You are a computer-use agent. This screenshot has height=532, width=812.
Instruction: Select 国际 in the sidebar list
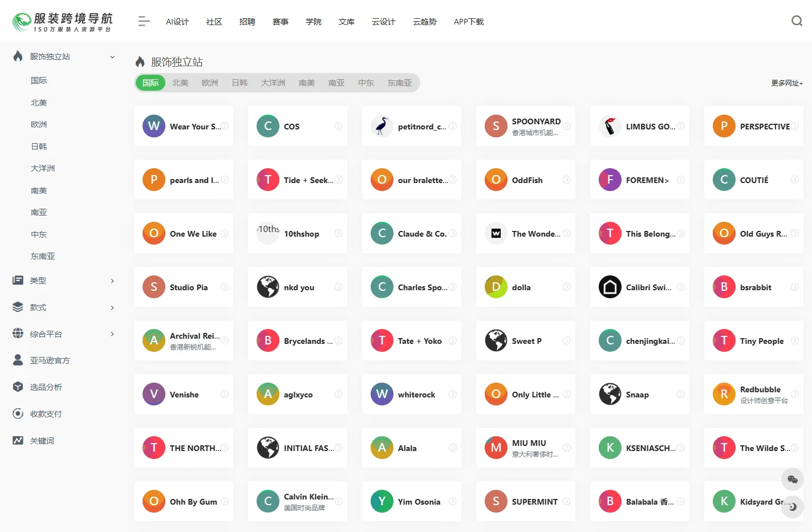coord(39,80)
